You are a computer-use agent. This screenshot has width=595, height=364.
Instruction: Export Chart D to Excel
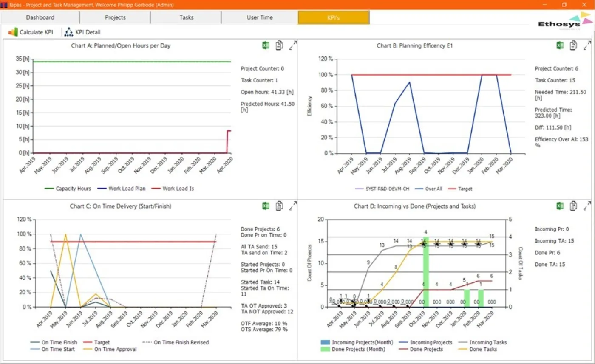[x=560, y=206]
